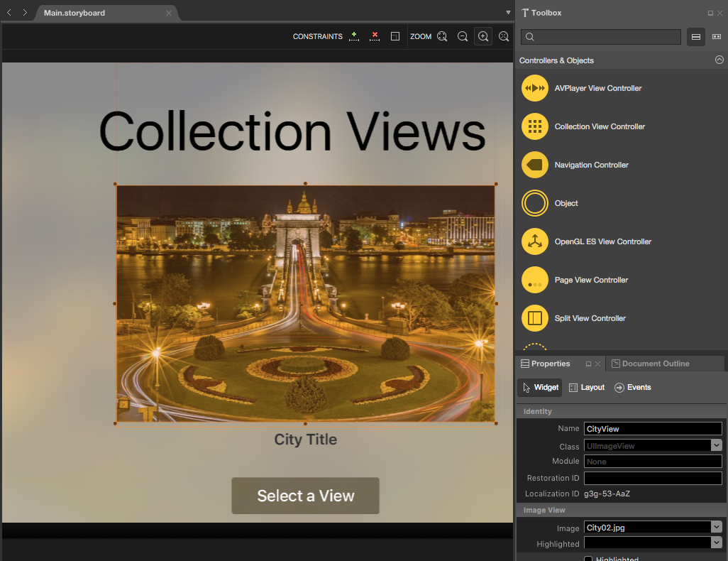Open the Events properties tab
This screenshot has height=561, width=728.
point(633,387)
